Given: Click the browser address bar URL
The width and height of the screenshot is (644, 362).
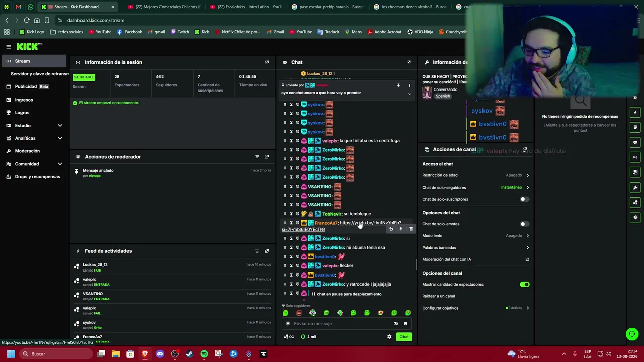Looking at the screenshot, I should pyautogui.click(x=96, y=20).
